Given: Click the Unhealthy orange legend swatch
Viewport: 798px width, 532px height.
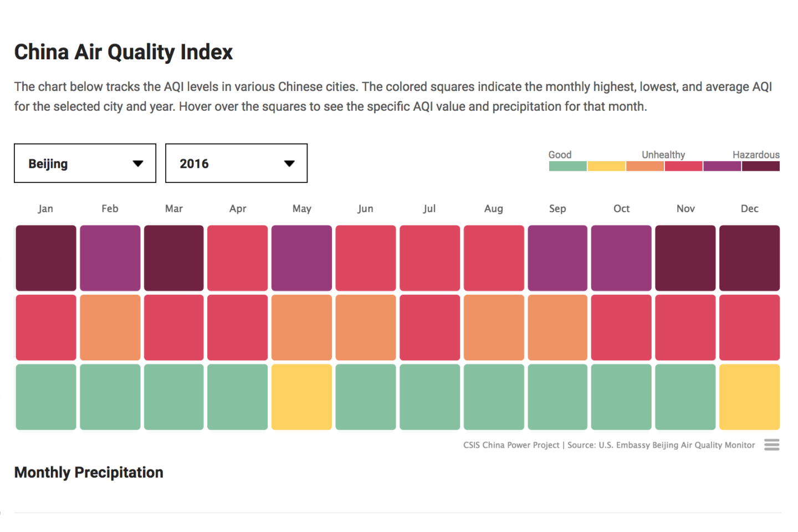Looking at the screenshot, I should [645, 166].
